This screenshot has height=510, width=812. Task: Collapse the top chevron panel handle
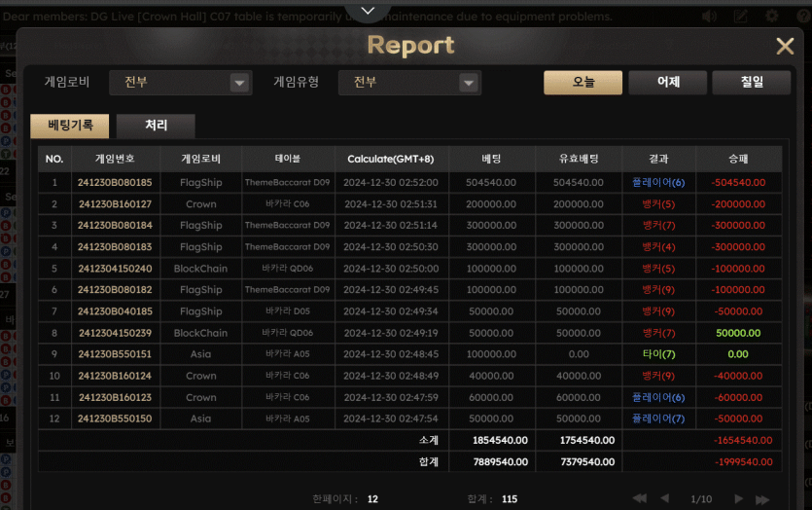[x=368, y=11]
